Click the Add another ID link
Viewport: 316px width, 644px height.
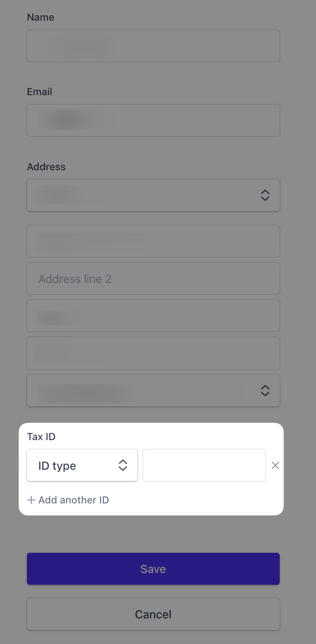73,500
